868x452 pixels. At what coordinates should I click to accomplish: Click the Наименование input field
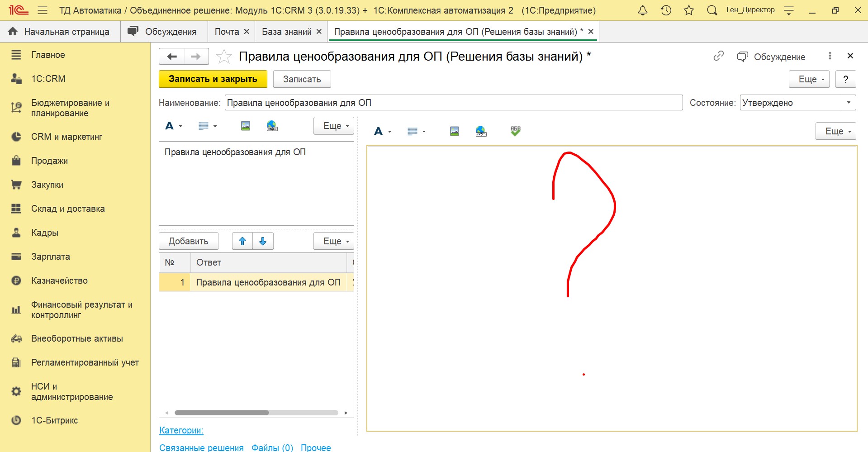tap(453, 103)
